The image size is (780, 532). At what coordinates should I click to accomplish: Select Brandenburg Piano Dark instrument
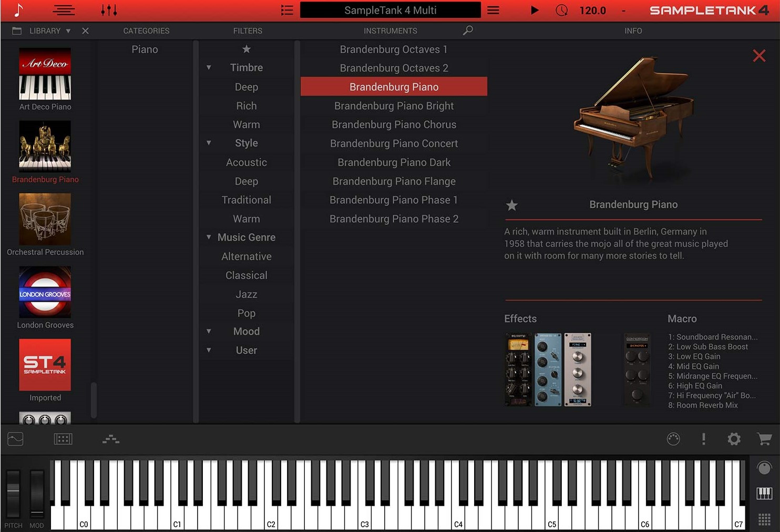[x=394, y=162]
